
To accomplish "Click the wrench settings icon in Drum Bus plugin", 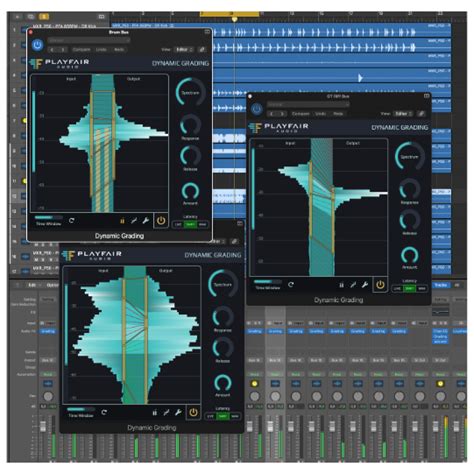I will pos(146,220).
